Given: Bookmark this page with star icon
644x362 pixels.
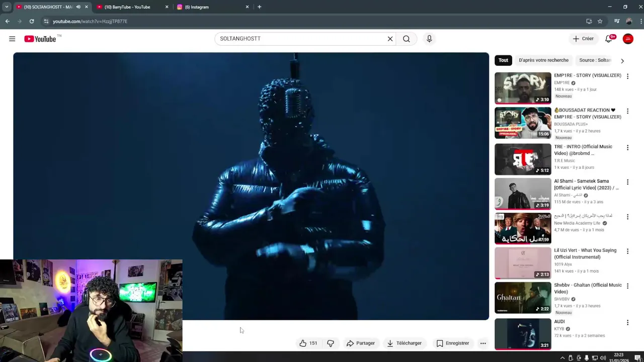Looking at the screenshot, I should point(600,21).
